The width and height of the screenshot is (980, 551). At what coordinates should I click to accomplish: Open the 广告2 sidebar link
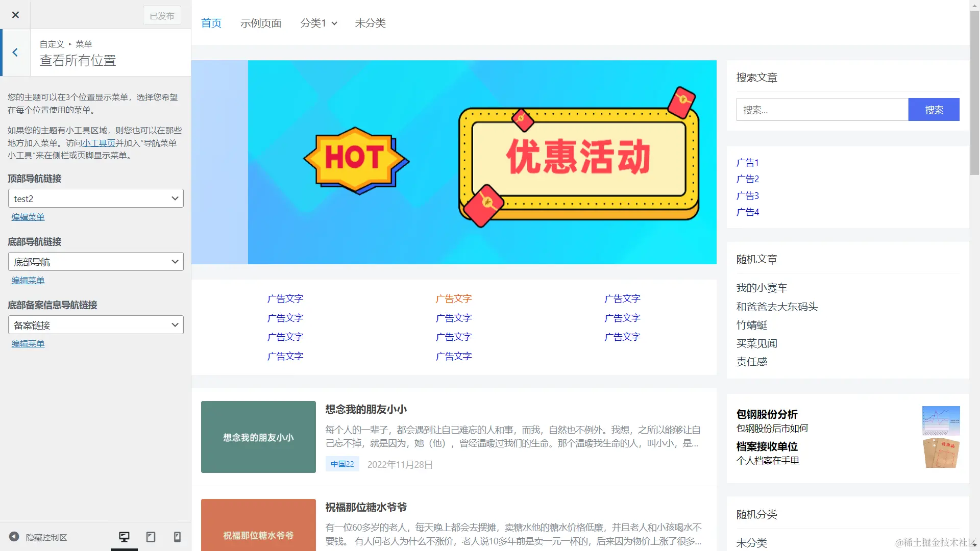click(748, 179)
